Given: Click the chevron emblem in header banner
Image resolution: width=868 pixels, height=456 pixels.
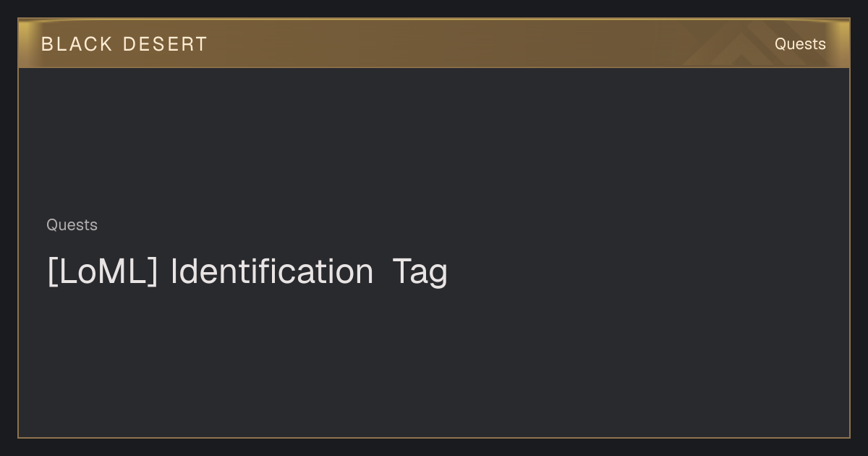Looking at the screenshot, I should (745, 45).
